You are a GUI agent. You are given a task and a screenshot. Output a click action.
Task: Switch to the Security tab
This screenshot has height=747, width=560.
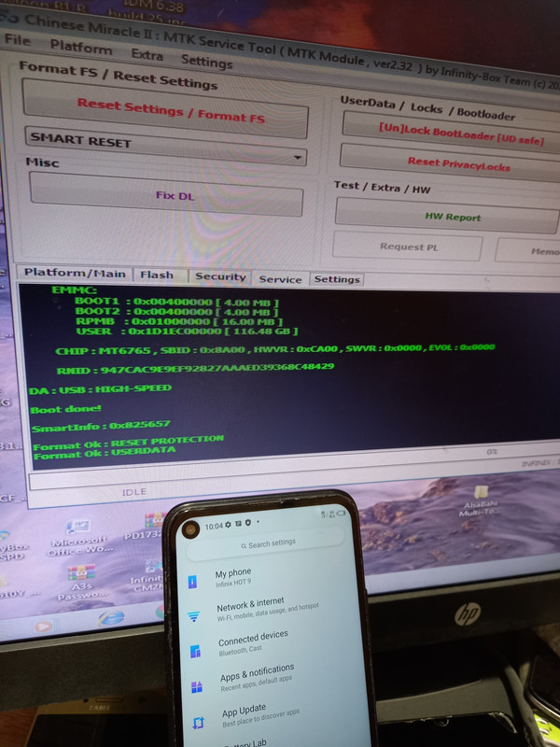point(220,276)
